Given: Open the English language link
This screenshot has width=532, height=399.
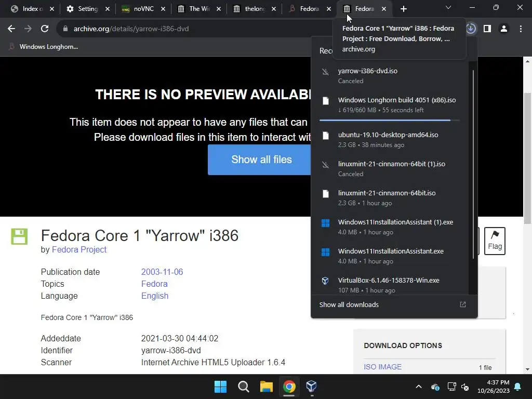Looking at the screenshot, I should [x=155, y=296].
